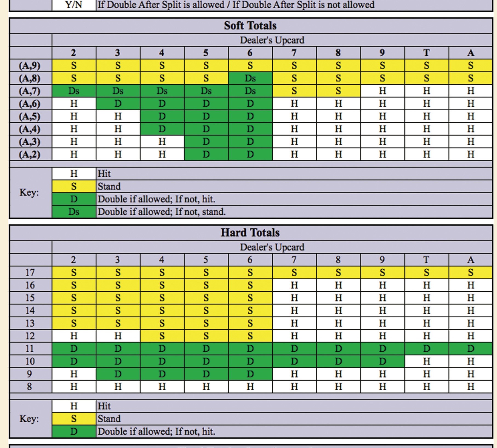Click the white Hit swatch in Hard Totals key
Viewport: 497px width, 448px height.
pyautogui.click(x=74, y=406)
